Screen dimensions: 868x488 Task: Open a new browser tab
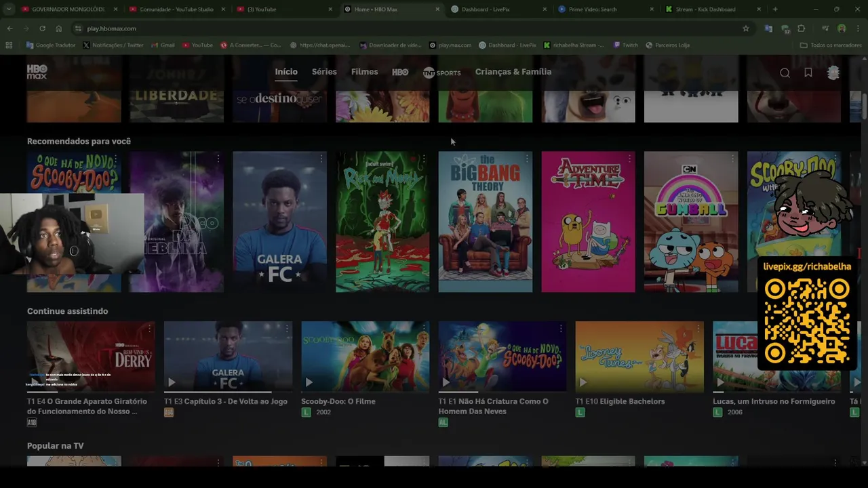[x=775, y=9]
